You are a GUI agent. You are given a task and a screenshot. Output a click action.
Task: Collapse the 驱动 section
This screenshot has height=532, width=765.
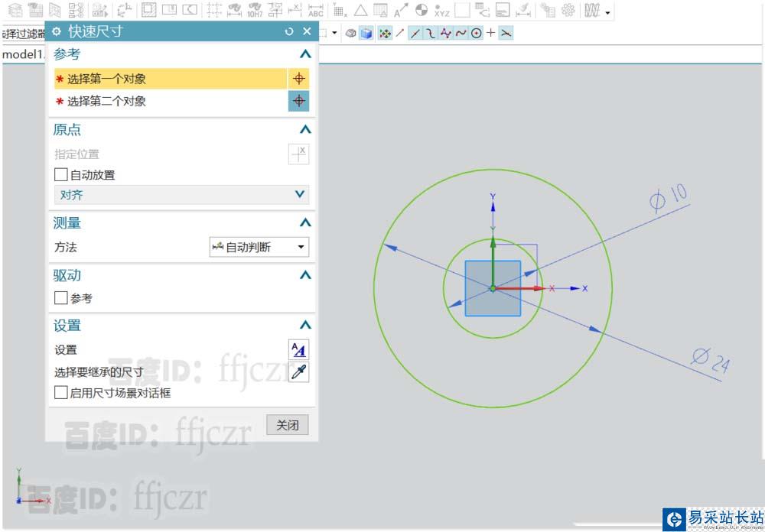tap(305, 275)
